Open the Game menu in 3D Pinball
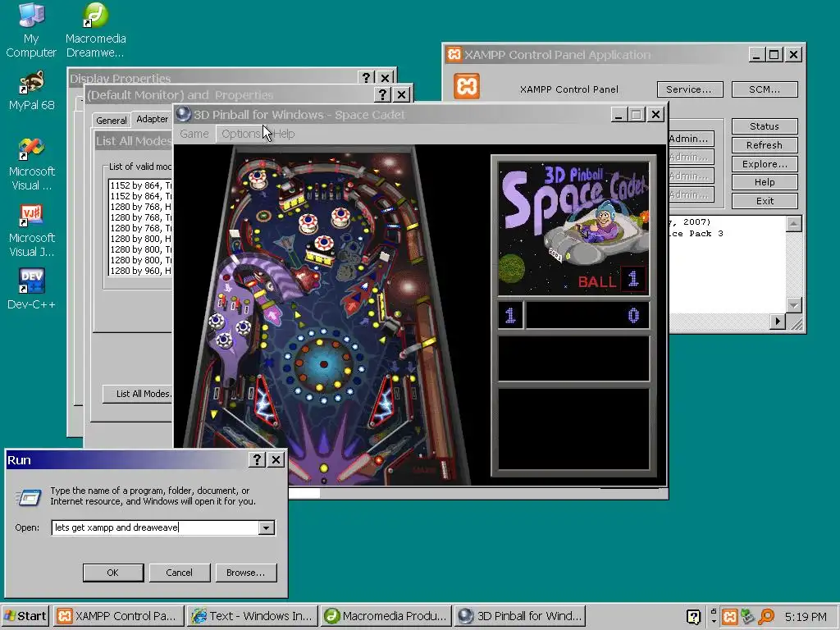840x630 pixels. pyautogui.click(x=194, y=134)
